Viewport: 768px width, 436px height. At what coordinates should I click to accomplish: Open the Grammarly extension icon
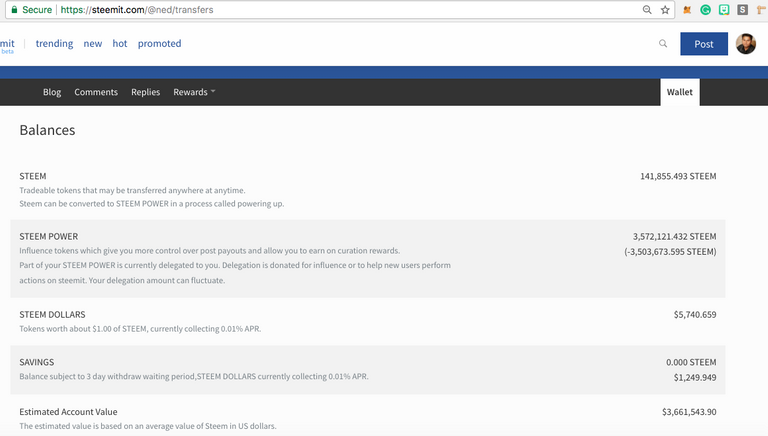705,10
